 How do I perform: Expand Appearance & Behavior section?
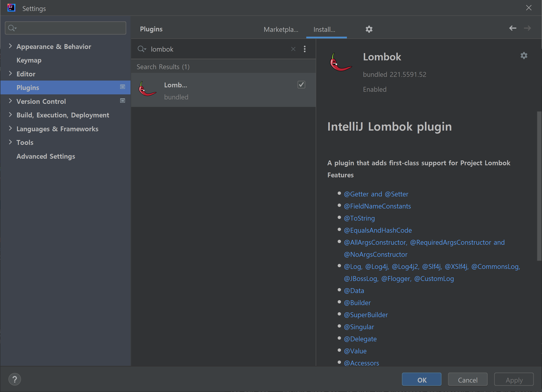coord(10,46)
